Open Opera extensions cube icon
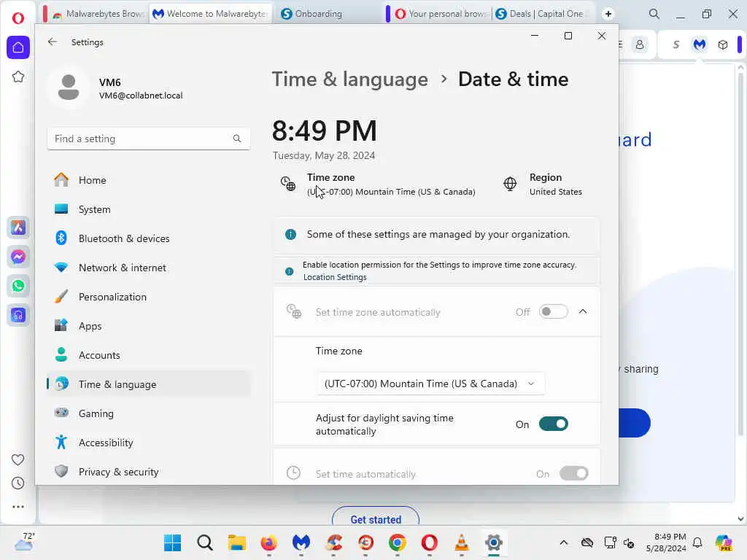The width and height of the screenshot is (747, 560). (723, 44)
